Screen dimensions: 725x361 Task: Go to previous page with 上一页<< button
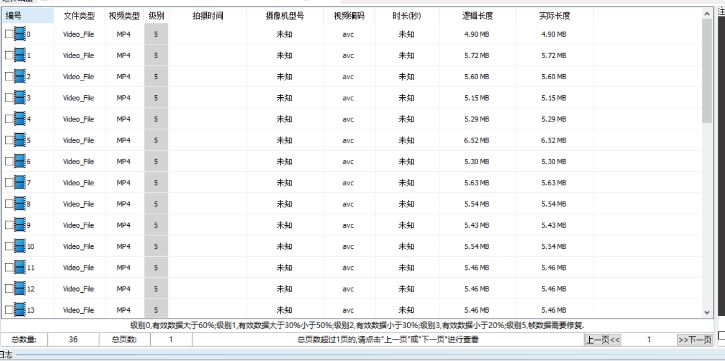pos(602,340)
